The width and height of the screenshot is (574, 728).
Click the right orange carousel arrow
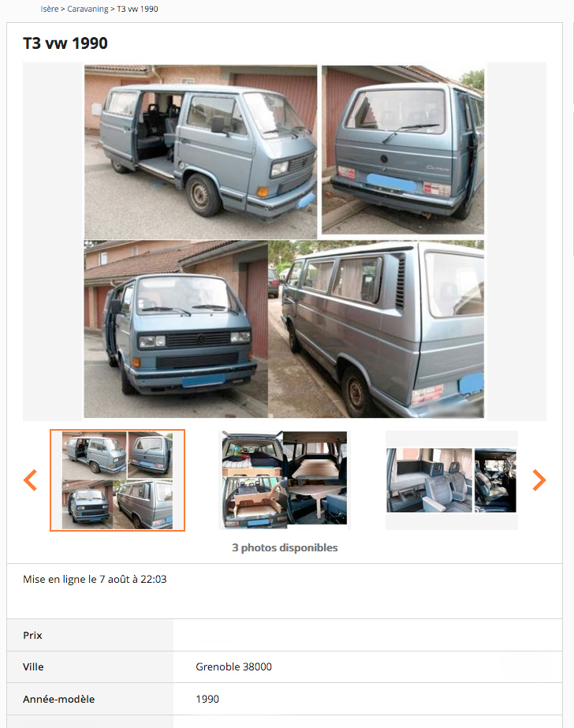[539, 480]
